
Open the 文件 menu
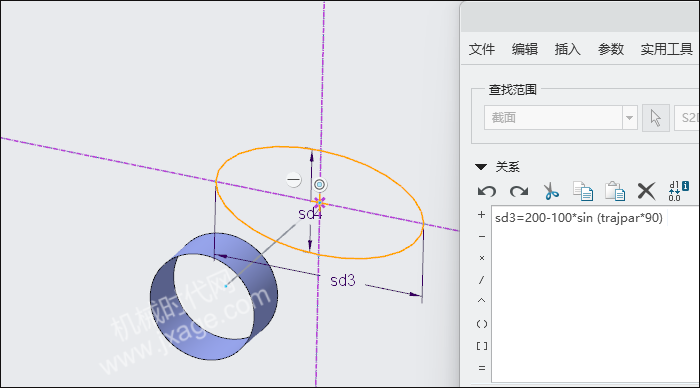(x=482, y=49)
